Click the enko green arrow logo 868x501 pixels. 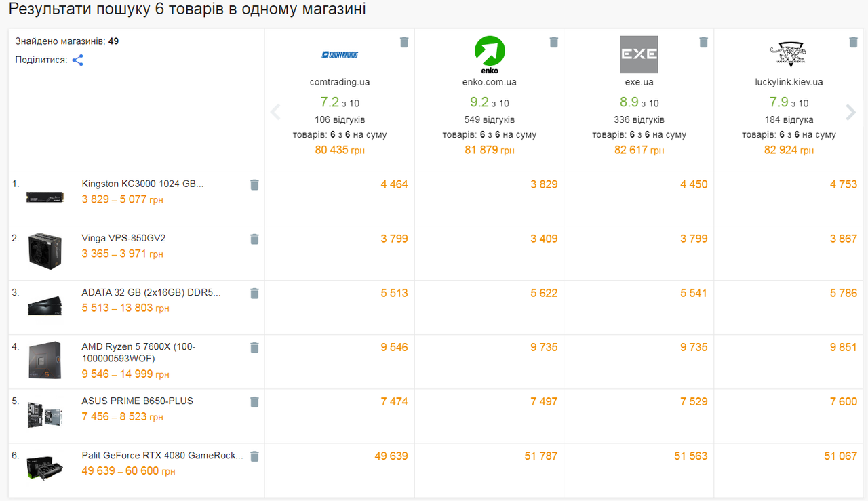[490, 54]
